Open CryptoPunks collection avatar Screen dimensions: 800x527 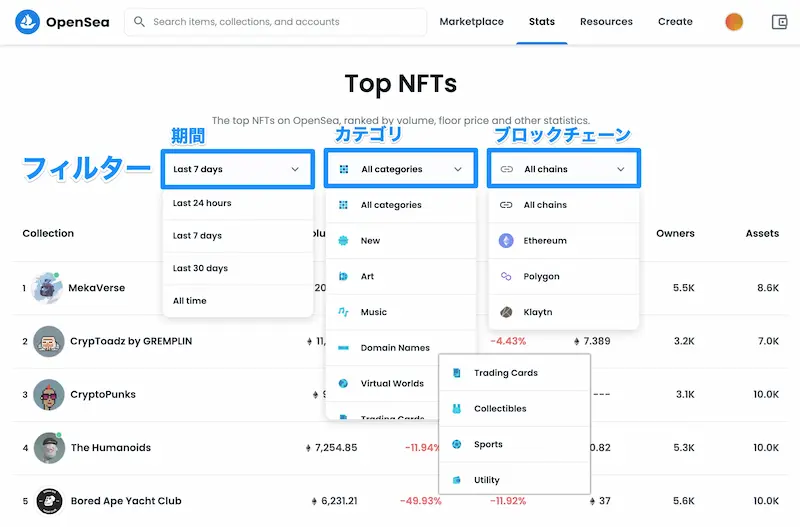coord(49,395)
